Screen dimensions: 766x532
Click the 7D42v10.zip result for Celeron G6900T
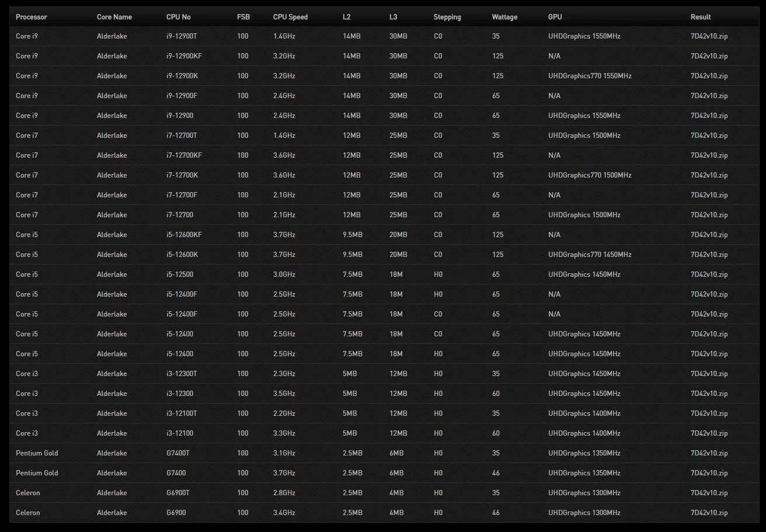pyautogui.click(x=709, y=493)
